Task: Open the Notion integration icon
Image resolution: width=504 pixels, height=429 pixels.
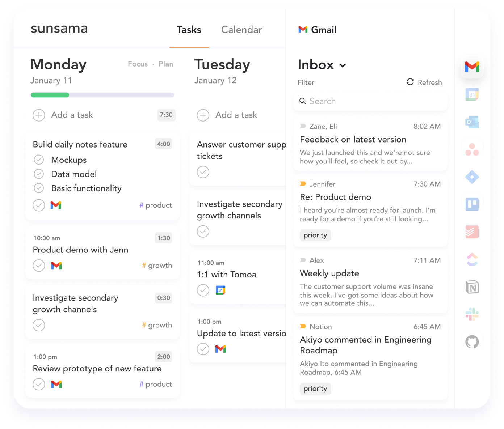Action: pyautogui.click(x=472, y=287)
